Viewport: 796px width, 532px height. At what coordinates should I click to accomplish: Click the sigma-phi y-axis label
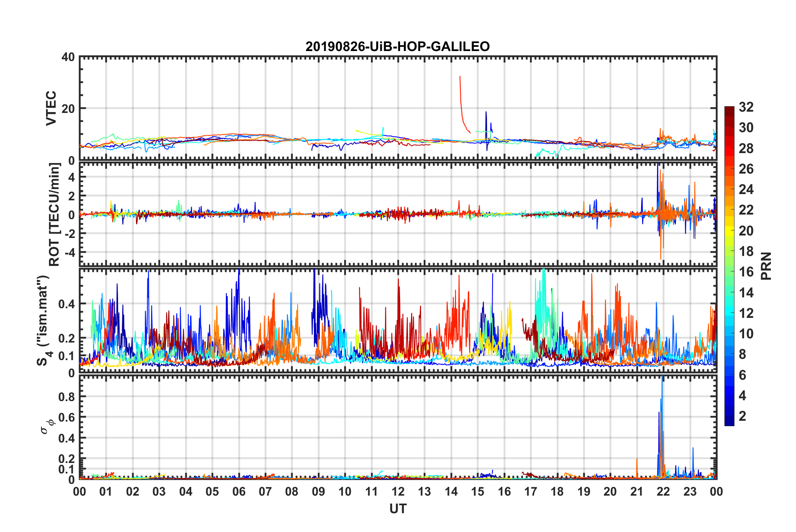coord(48,427)
